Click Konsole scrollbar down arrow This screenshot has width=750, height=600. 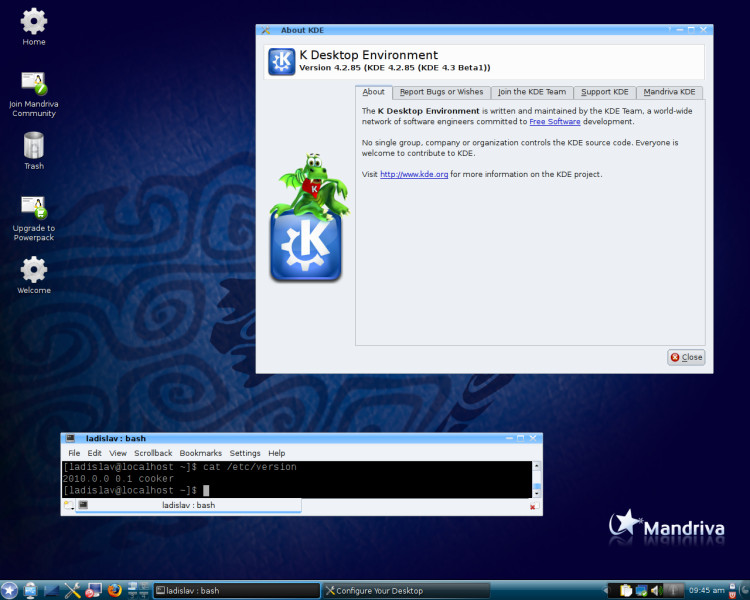click(537, 493)
